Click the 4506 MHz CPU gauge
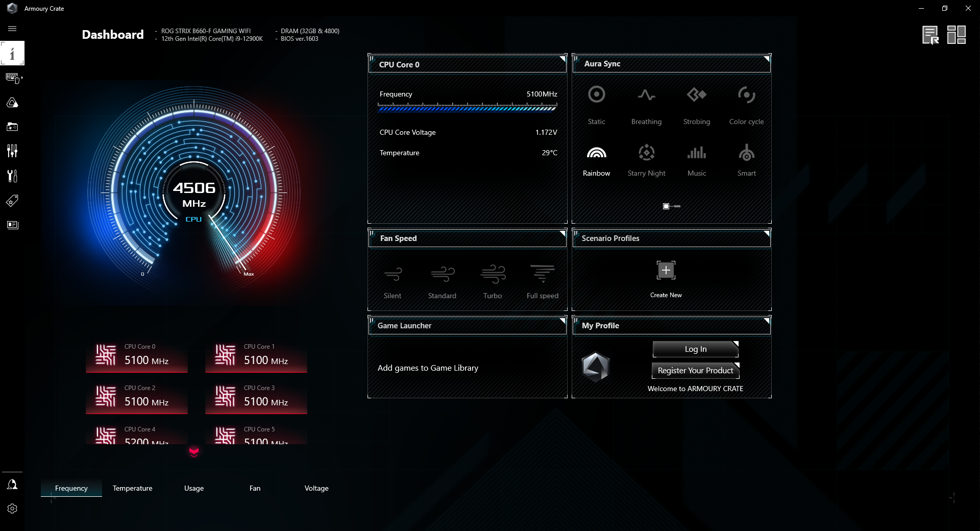This screenshot has width=980, height=531. tap(194, 191)
